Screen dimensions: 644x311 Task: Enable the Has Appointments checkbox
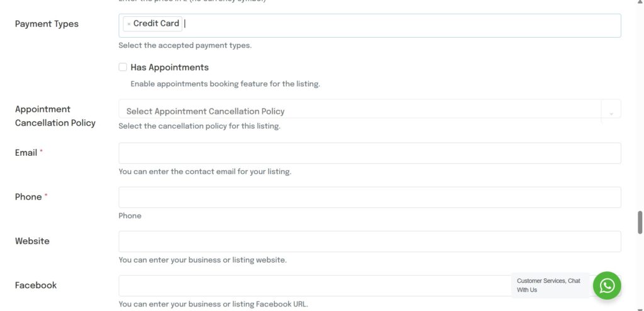point(123,67)
